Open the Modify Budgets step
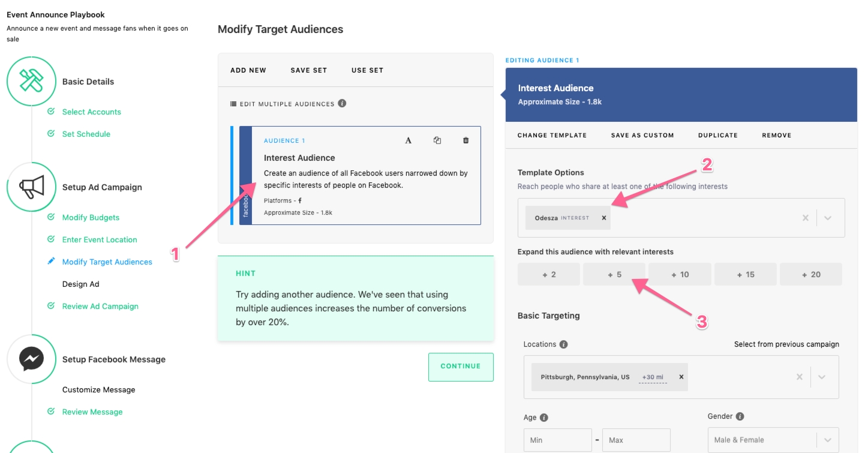The image size is (868, 453). point(91,217)
